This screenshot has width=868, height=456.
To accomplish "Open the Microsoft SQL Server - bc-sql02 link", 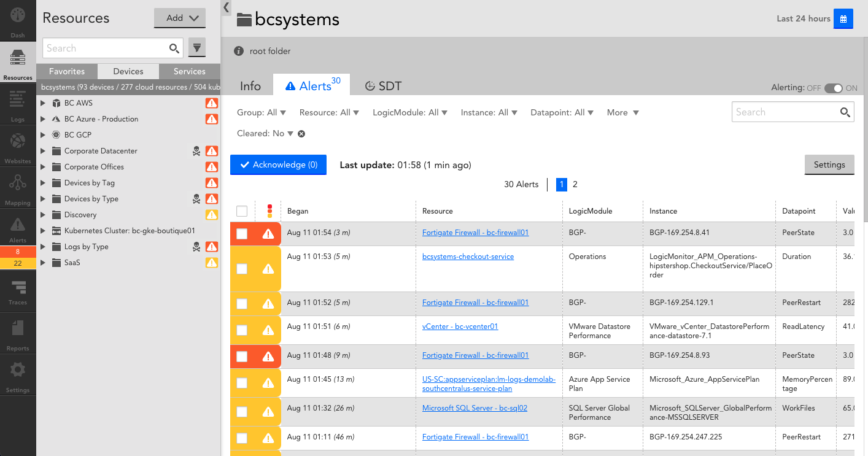I will pos(475,408).
